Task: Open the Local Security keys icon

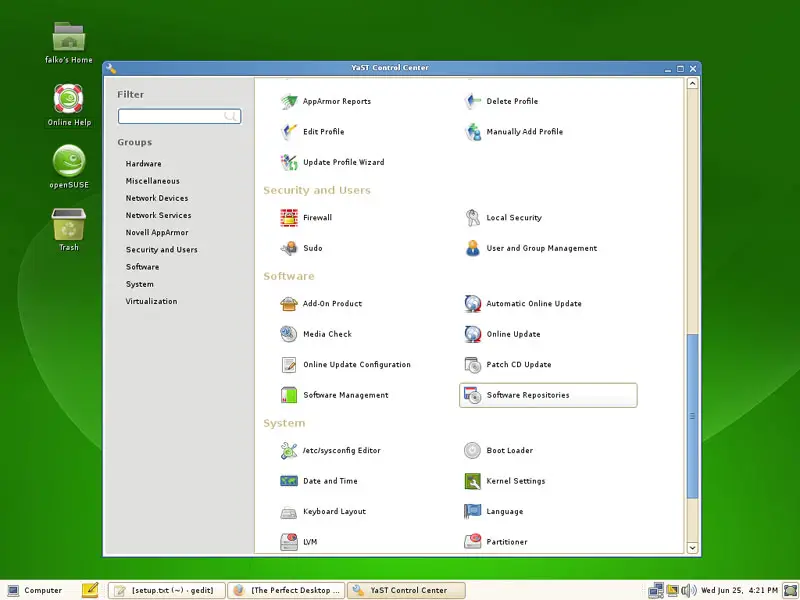Action: point(472,217)
